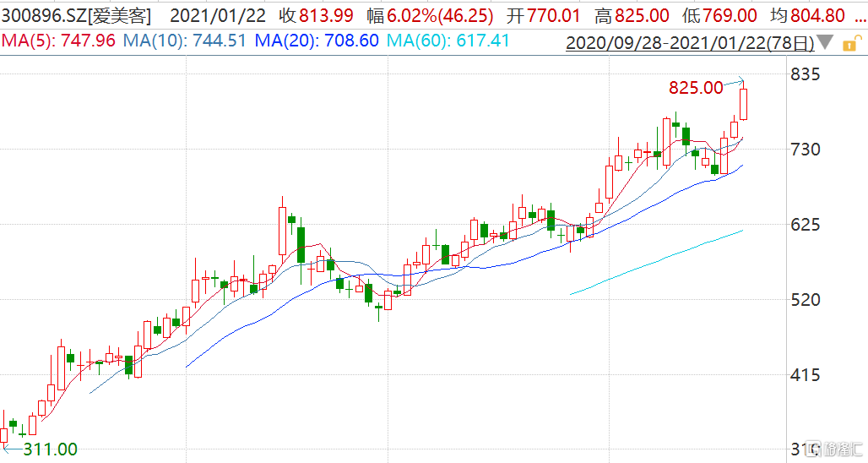The height and width of the screenshot is (463, 868).
Task: Select the date range 2020/09/28-2021/01/22(78日)
Action: point(690,42)
